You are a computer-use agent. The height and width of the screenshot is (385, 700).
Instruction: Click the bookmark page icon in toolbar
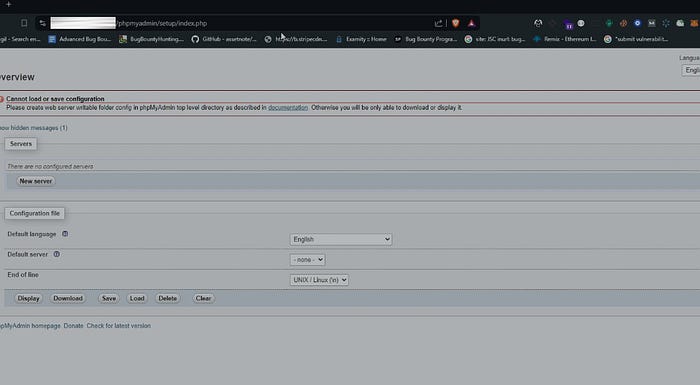point(24,23)
